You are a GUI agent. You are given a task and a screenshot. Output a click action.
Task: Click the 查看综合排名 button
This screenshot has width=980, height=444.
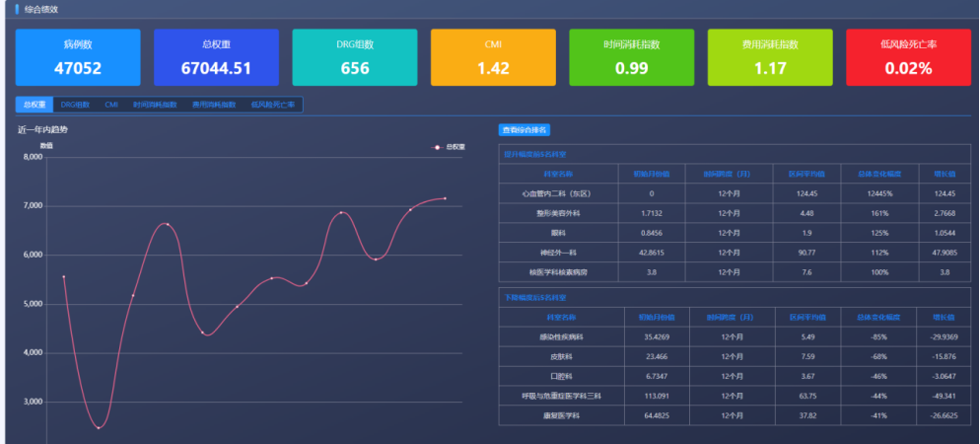tap(525, 130)
